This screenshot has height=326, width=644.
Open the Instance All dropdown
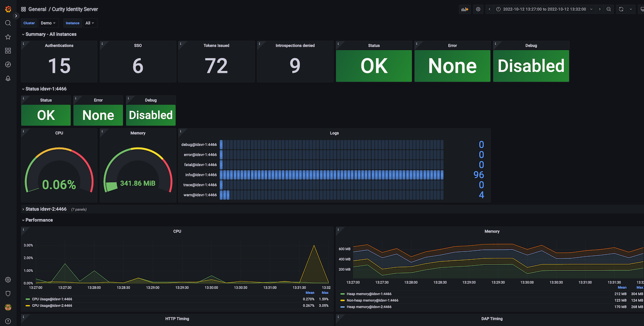tap(90, 23)
